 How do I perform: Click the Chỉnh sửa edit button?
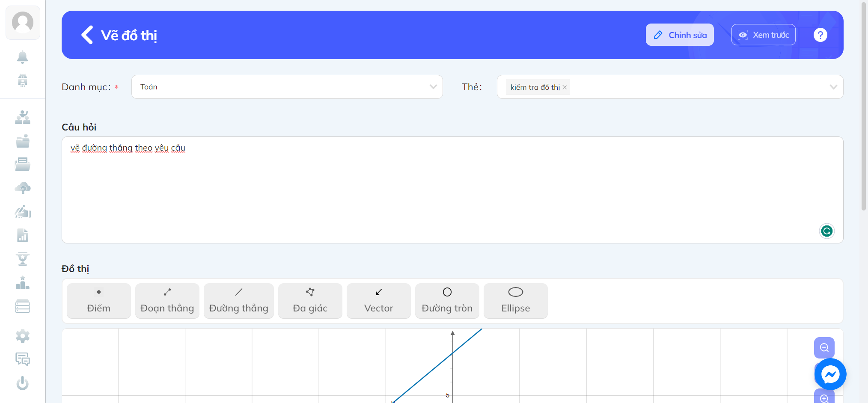[x=680, y=35]
